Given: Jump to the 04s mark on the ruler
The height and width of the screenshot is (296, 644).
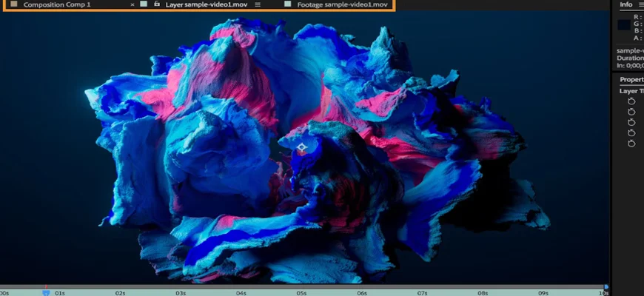Looking at the screenshot, I should point(241,293).
